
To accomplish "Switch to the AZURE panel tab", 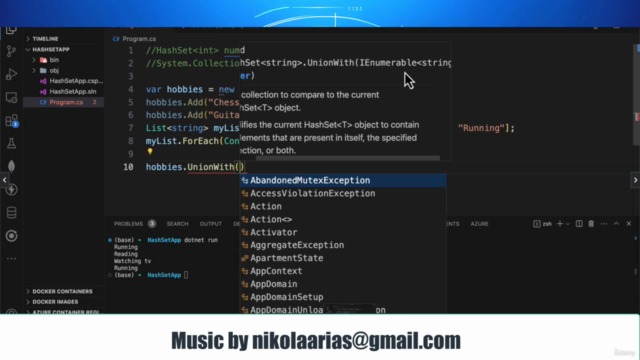I will click(x=479, y=224).
